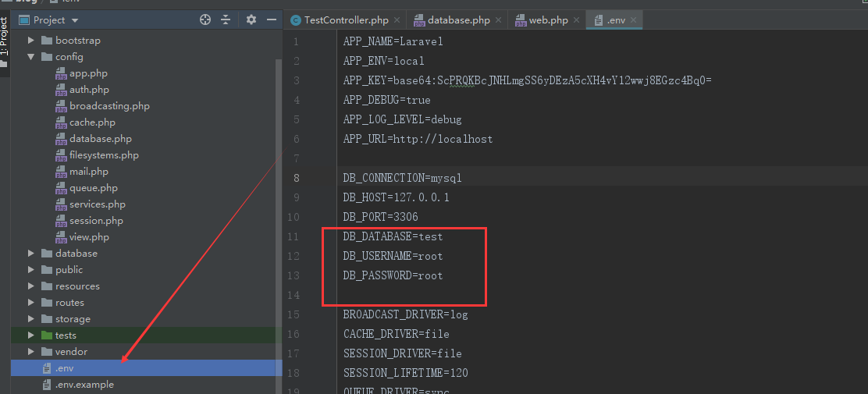Viewport: 868px width, 394px height.
Task: Click the mail.php PHP file icon
Action: point(60,172)
